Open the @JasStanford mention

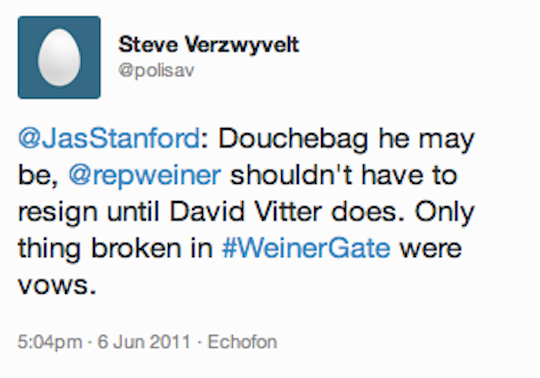(x=109, y=139)
